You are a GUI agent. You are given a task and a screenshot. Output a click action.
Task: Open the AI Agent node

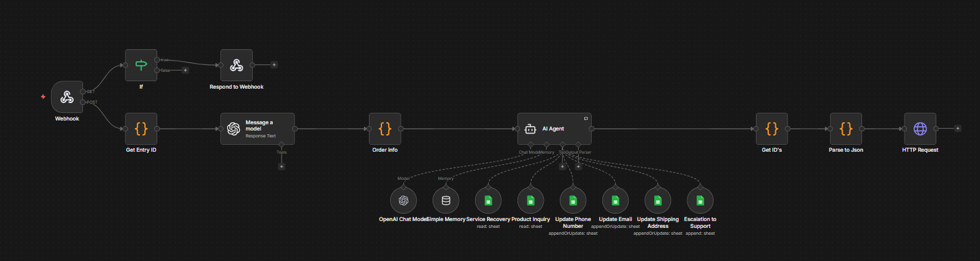point(554,129)
